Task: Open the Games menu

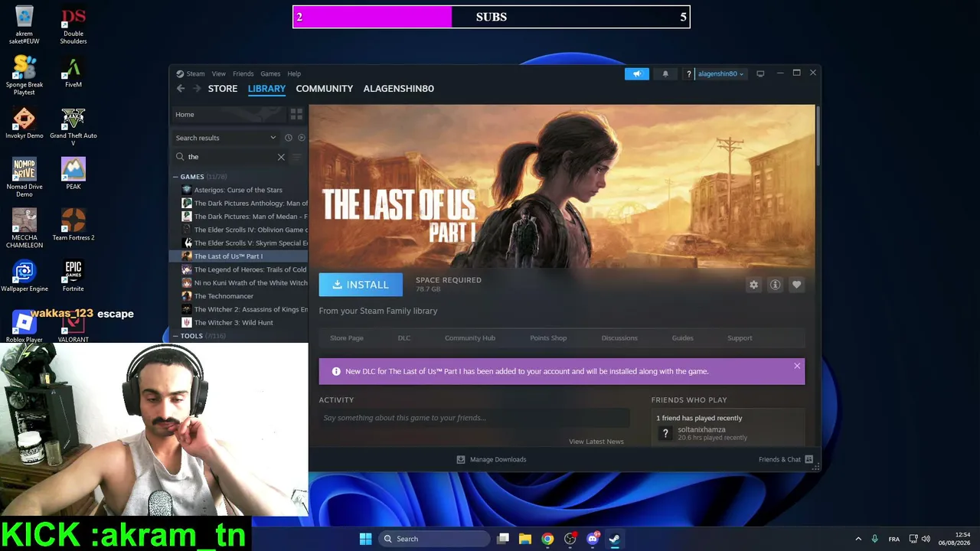Action: point(270,73)
